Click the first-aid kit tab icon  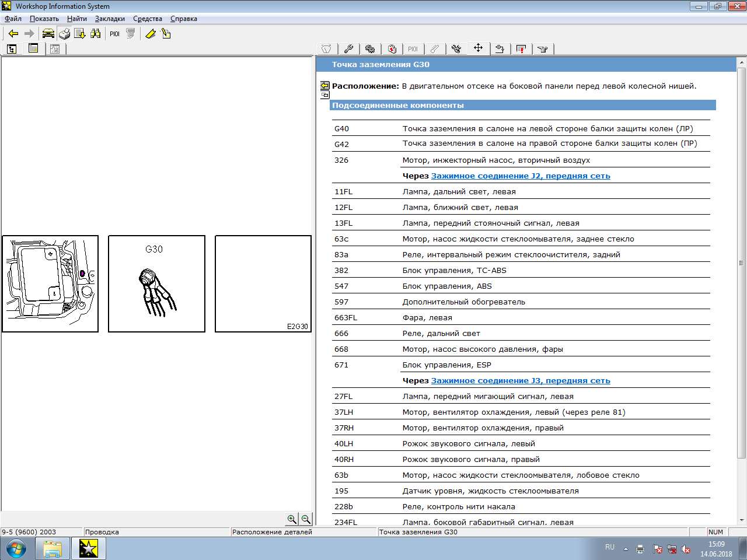(x=392, y=49)
